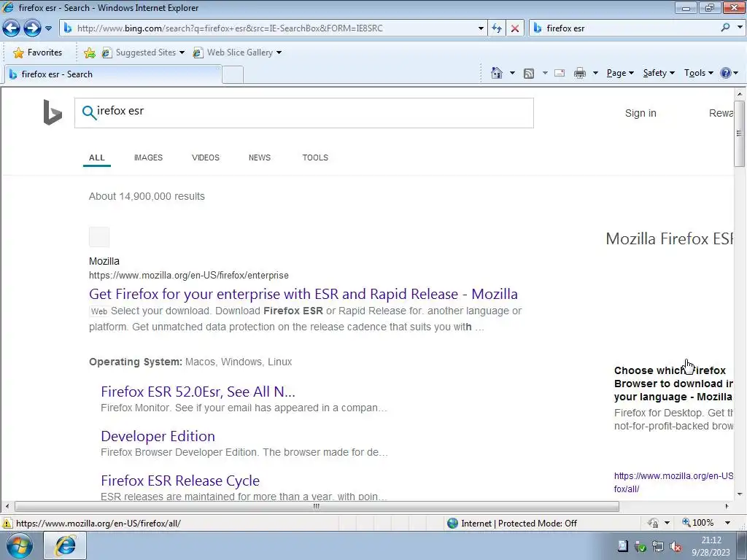This screenshot has width=747, height=560.
Task: Click Internet Explorer taskbar icon
Action: [x=65, y=545]
